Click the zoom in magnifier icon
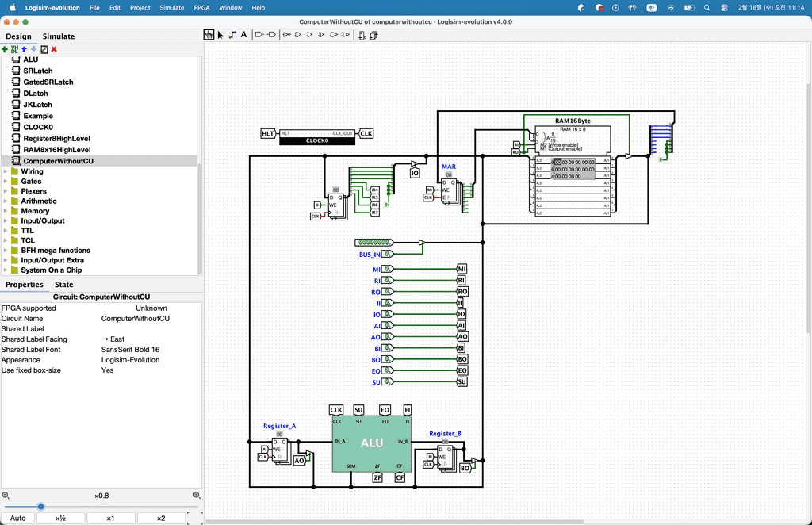The image size is (812, 525). pyautogui.click(x=197, y=496)
